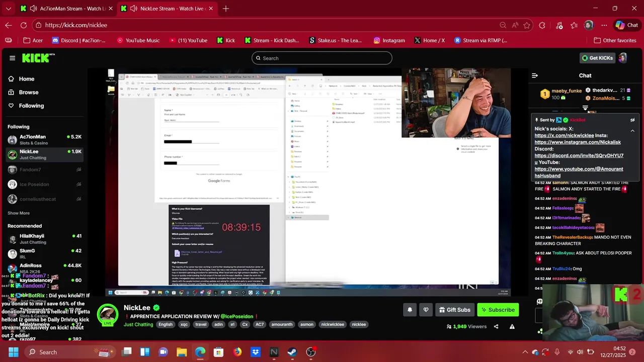Click the share stream icon
Image resolution: width=644 pixels, height=362 pixels.
(x=496, y=326)
